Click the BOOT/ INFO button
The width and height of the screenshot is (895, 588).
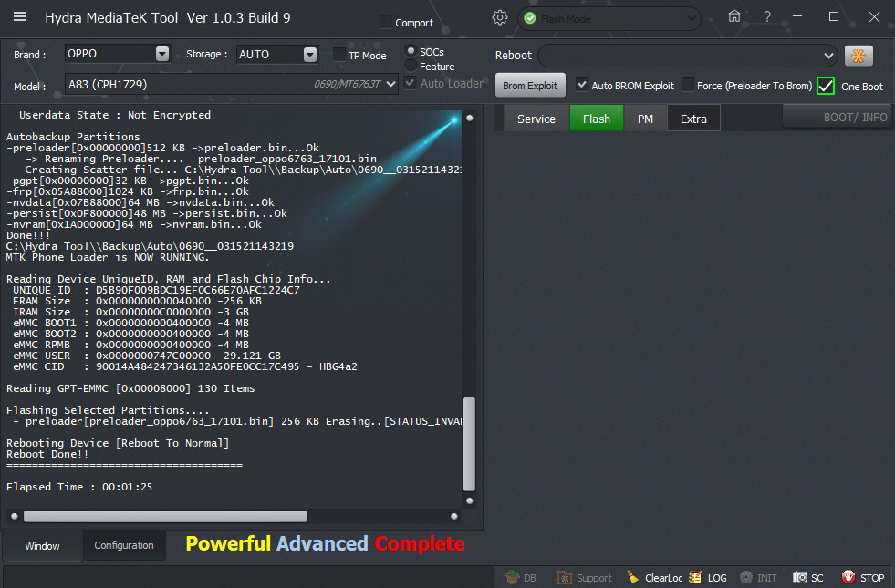[838, 117]
